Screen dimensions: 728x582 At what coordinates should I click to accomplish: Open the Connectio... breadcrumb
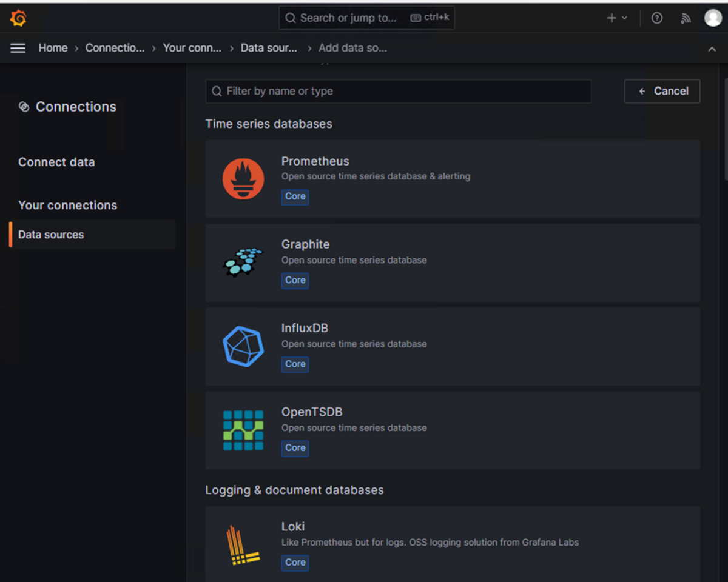click(x=115, y=48)
